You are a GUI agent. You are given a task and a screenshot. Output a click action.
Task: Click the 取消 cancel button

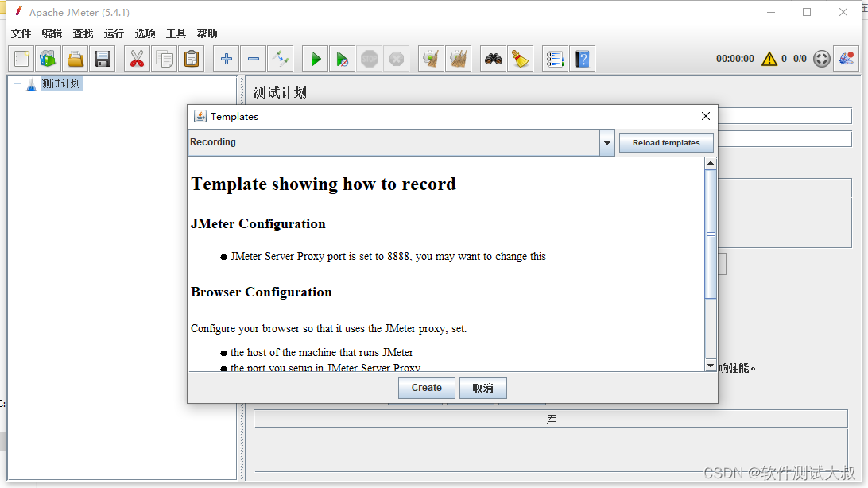pyautogui.click(x=482, y=388)
